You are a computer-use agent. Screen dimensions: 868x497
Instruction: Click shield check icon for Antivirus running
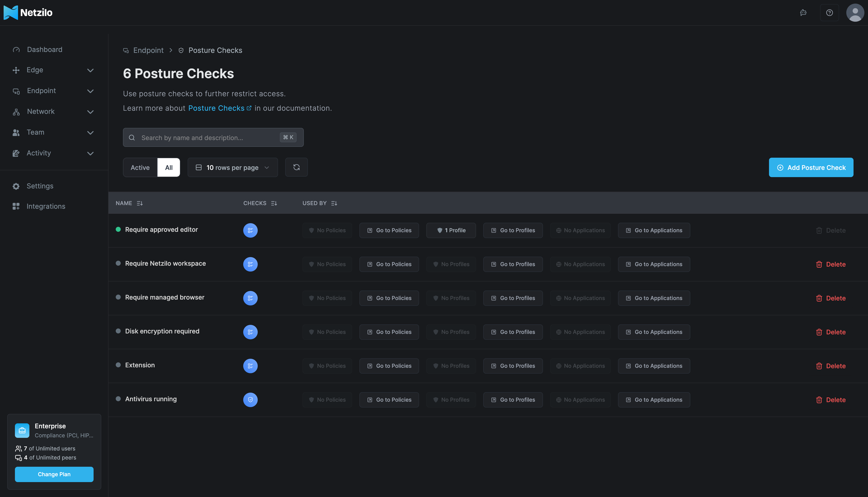click(x=250, y=400)
